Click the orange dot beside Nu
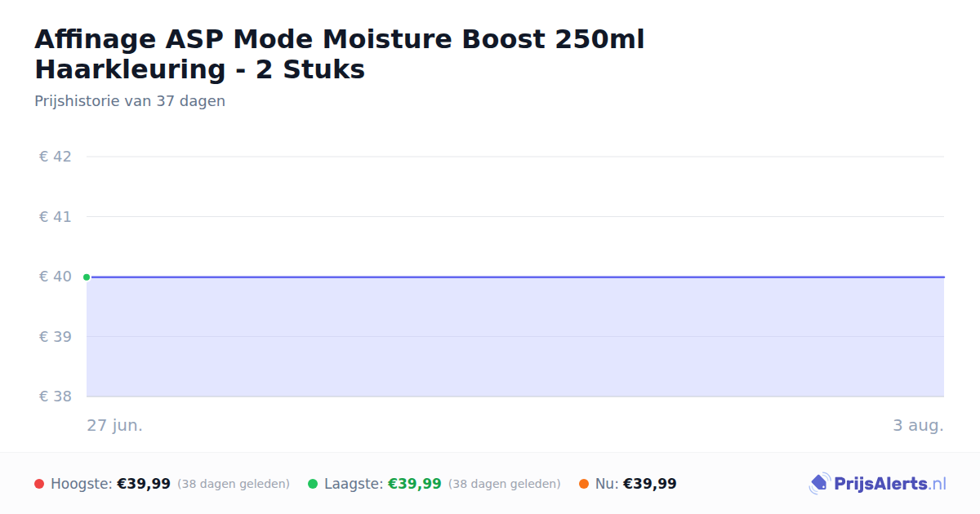980x514 pixels. [584, 484]
